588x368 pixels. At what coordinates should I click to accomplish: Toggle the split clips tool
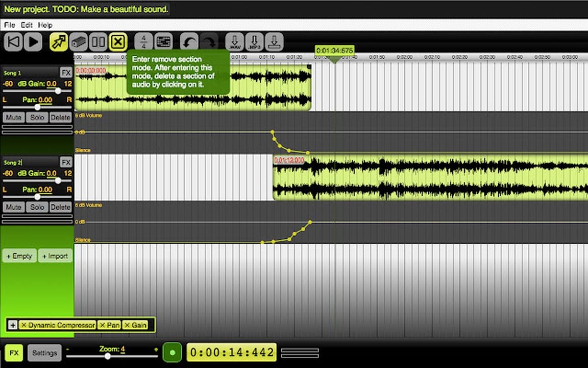(97, 42)
